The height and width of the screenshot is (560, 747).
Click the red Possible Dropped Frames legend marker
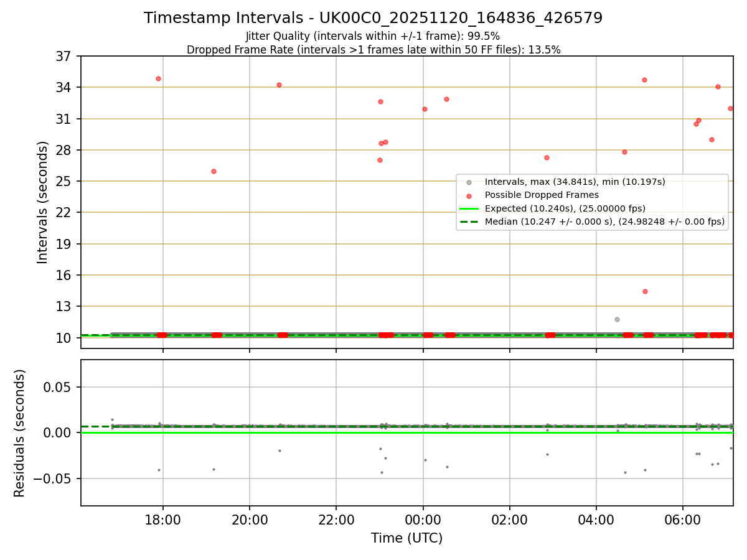click(469, 195)
